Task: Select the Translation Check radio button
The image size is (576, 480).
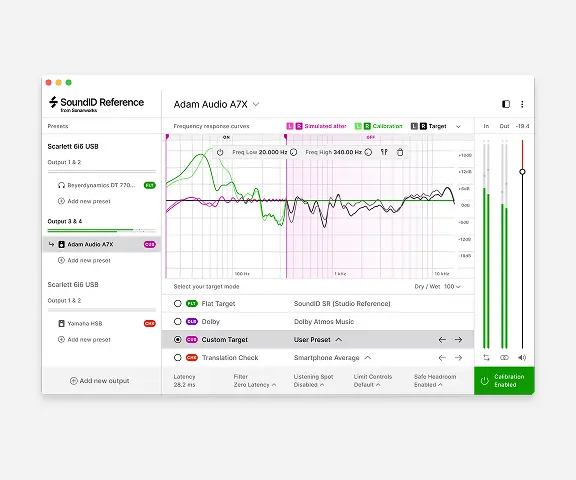Action: pos(178,358)
